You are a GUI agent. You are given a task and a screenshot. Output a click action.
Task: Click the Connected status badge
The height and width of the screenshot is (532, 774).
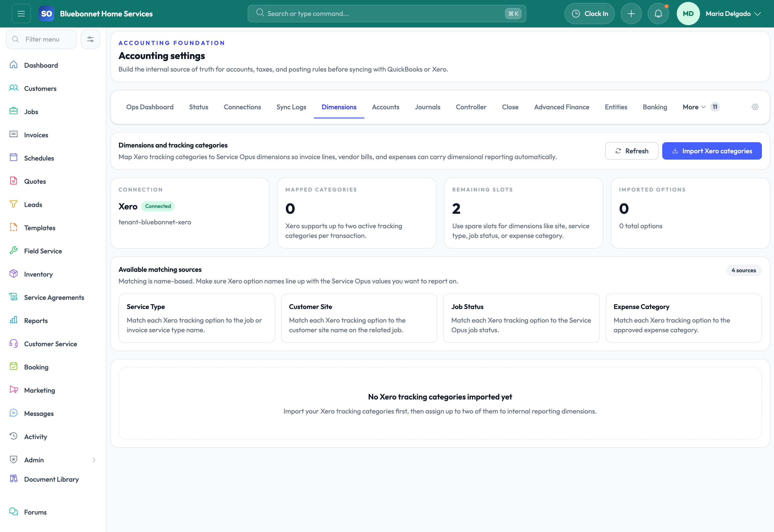[158, 206]
